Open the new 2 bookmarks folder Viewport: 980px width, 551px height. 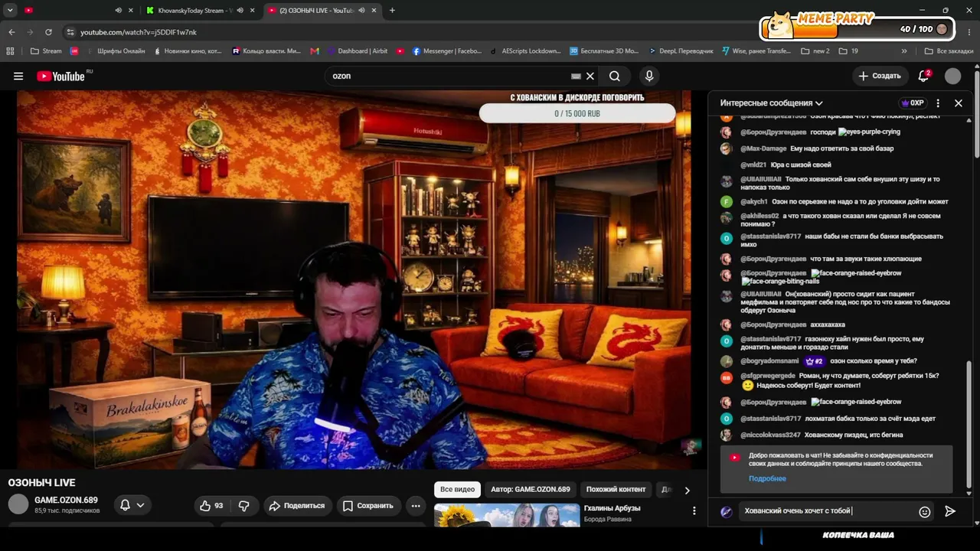click(x=815, y=51)
